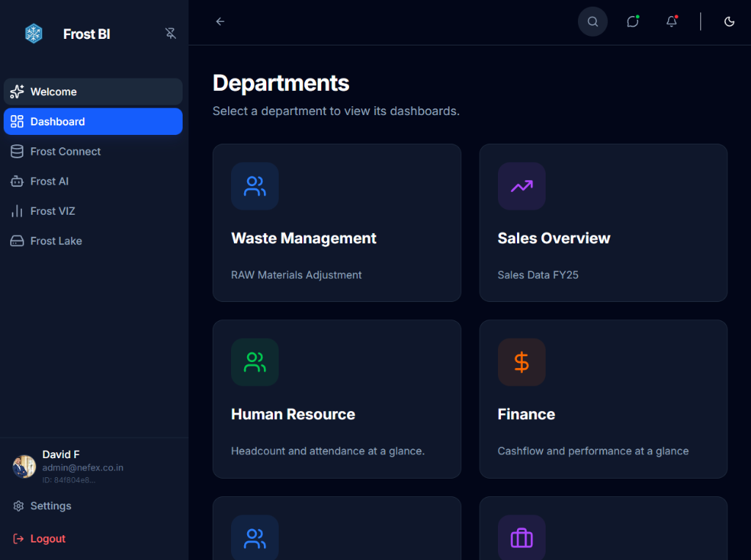This screenshot has width=751, height=560.
Task: Select the Frost AI sidebar icon
Action: 16,181
